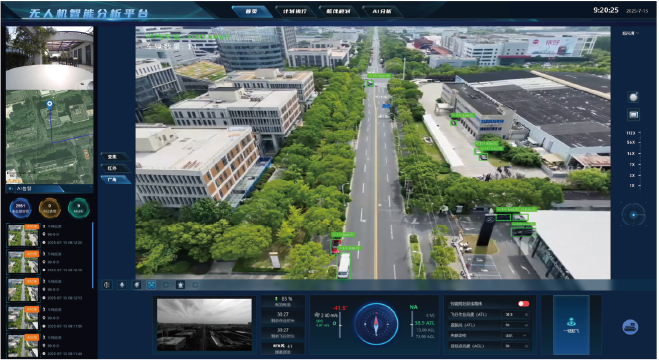Image resolution: width=659 pixels, height=361 pixels.
Task: Open the AI分析 tab
Action: click(x=382, y=11)
